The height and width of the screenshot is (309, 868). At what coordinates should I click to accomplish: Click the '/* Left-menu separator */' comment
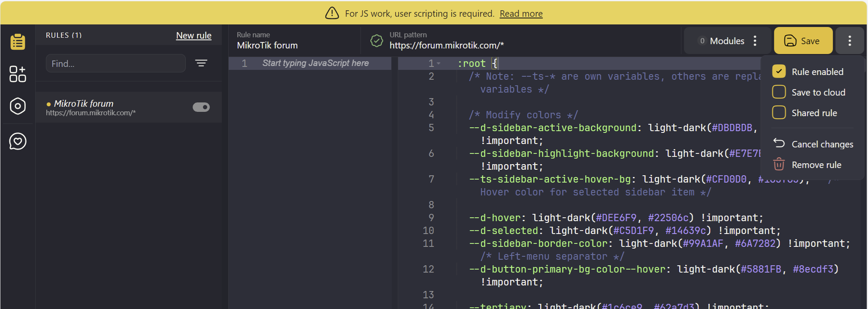[552, 256]
